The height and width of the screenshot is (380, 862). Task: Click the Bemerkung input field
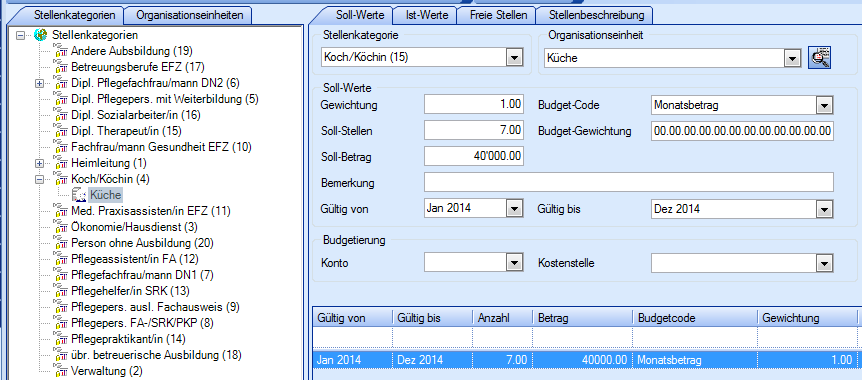tap(629, 182)
